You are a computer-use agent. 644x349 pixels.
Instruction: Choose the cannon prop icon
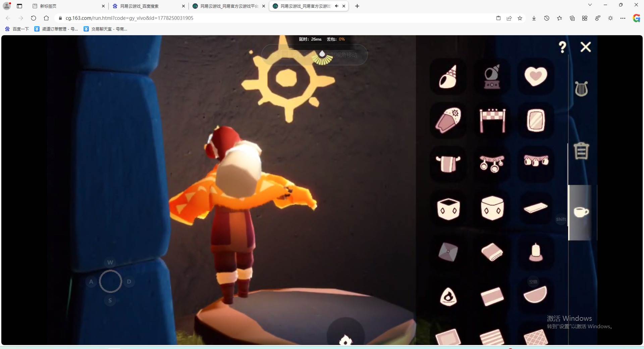pyautogui.click(x=492, y=77)
